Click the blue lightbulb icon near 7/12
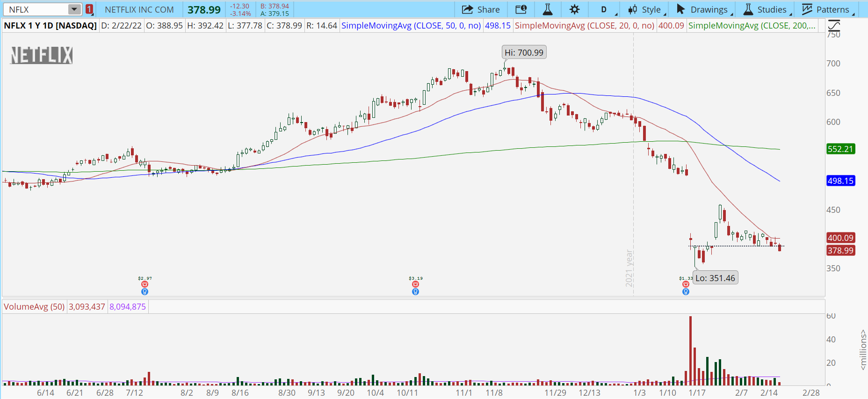 coord(145,292)
